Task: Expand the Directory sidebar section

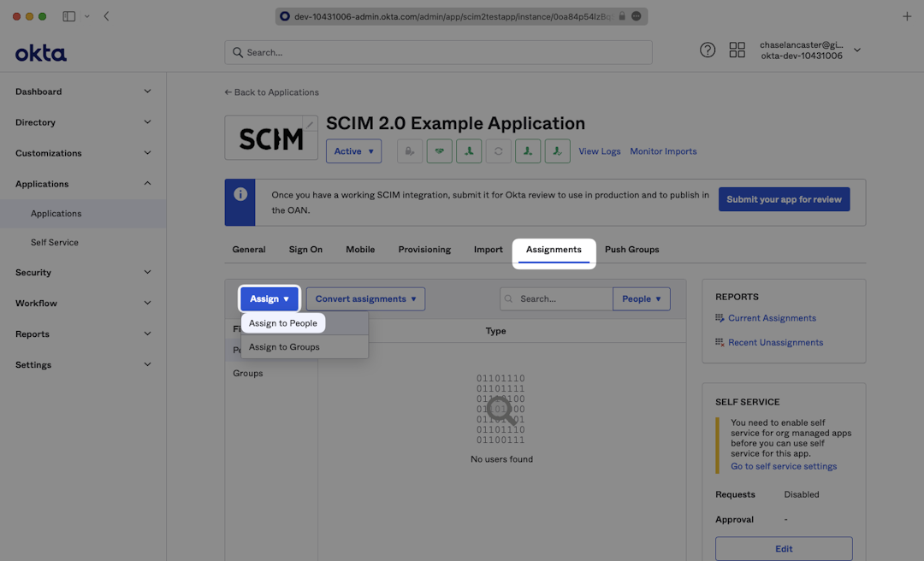Action: click(x=83, y=122)
